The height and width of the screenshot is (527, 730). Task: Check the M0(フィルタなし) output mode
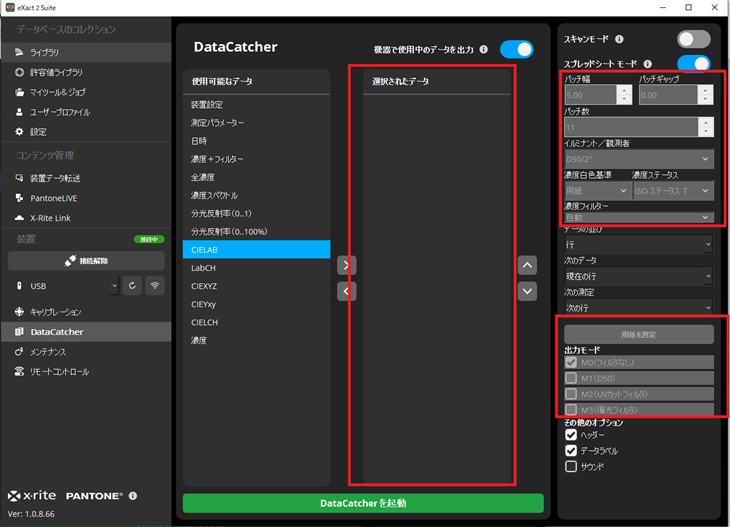pos(571,362)
